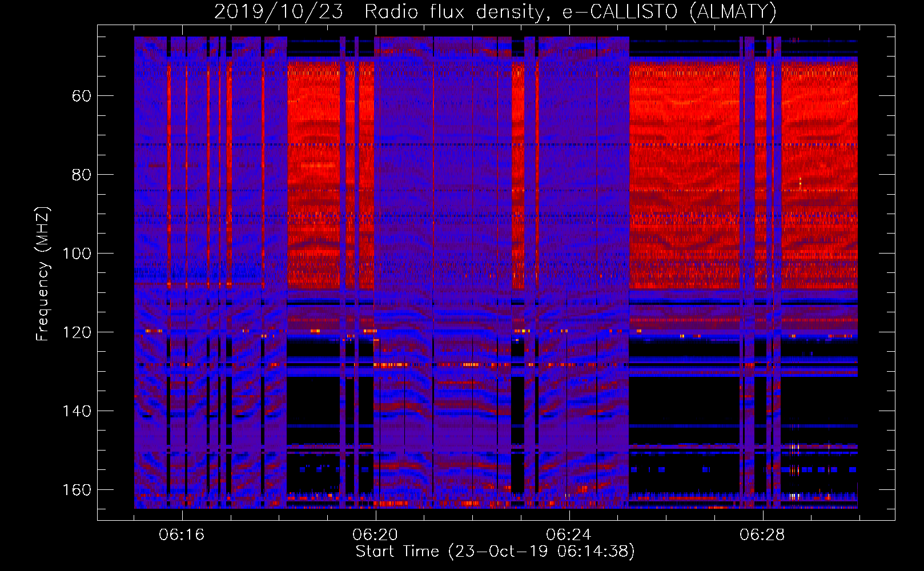Click the time tick label '06:28'
The height and width of the screenshot is (571, 924).
(x=762, y=535)
